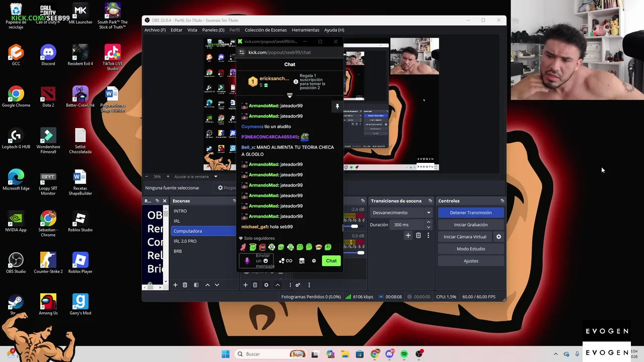Move scene down in Escenas toolbar
The height and width of the screenshot is (362, 644).
click(x=217, y=285)
